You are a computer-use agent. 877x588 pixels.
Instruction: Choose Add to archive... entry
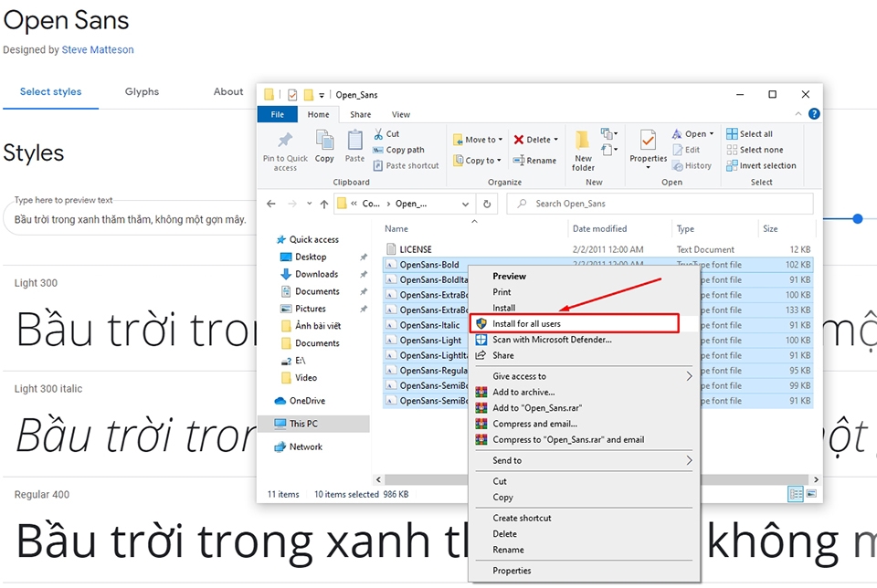523,392
